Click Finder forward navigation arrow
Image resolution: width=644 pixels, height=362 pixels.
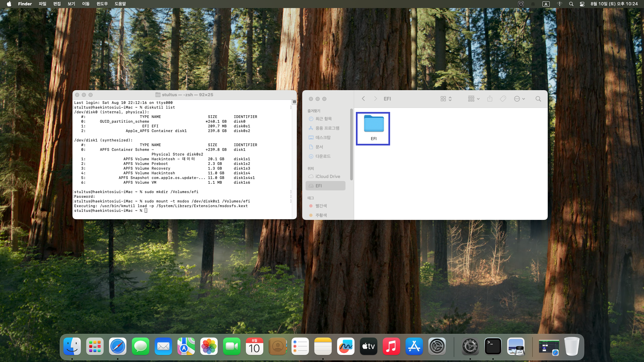point(375,99)
